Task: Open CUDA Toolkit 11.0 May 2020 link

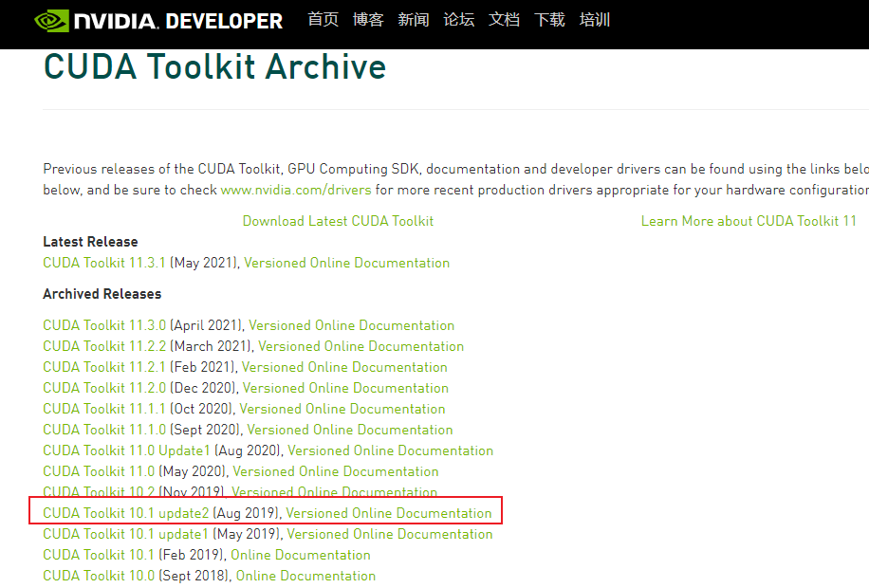Action: 99,471
